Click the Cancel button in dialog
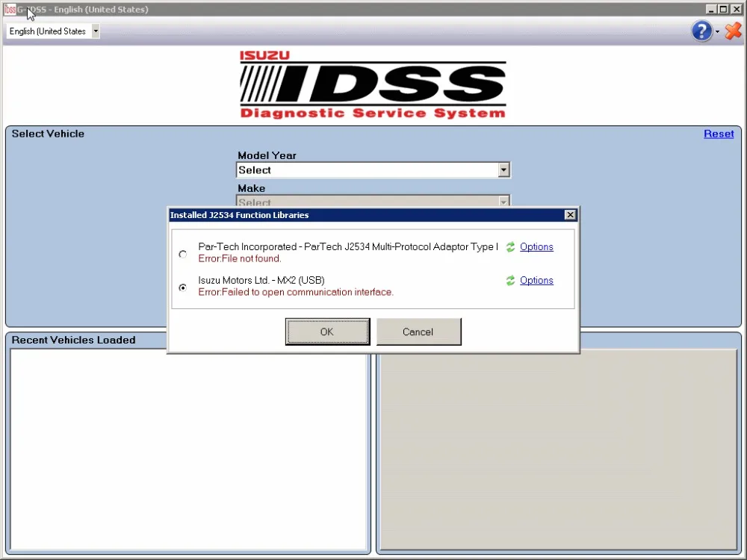 418,332
